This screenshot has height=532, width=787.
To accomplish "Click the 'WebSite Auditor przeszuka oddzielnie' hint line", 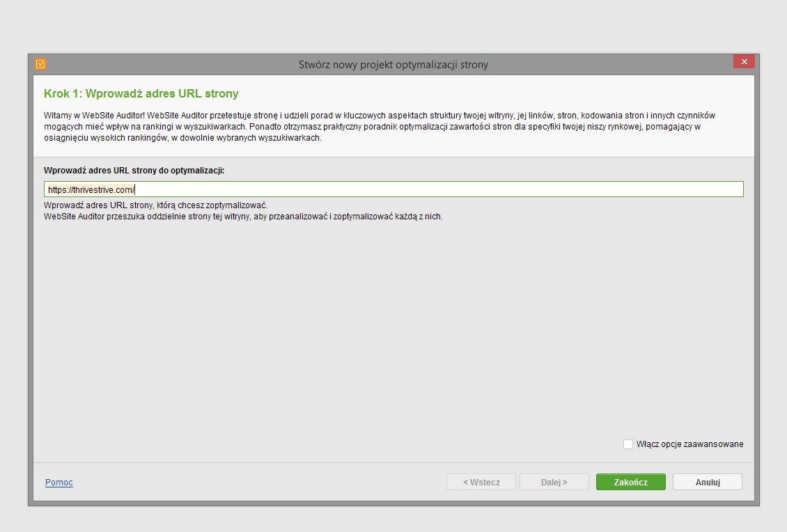I will [x=243, y=217].
